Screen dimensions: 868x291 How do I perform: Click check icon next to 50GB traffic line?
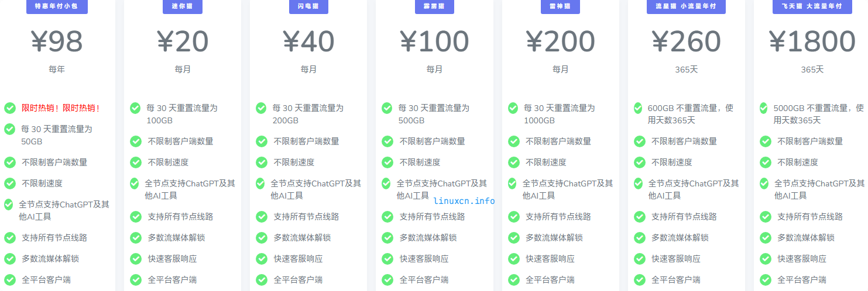click(x=10, y=129)
